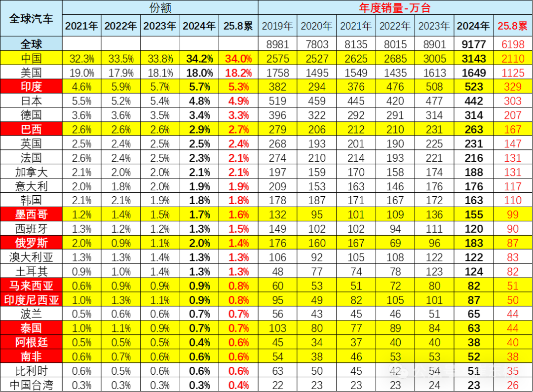Click the red 印度尼西亚 row label
Image resolution: width=533 pixels, height=392 pixels.
pyautogui.click(x=31, y=300)
